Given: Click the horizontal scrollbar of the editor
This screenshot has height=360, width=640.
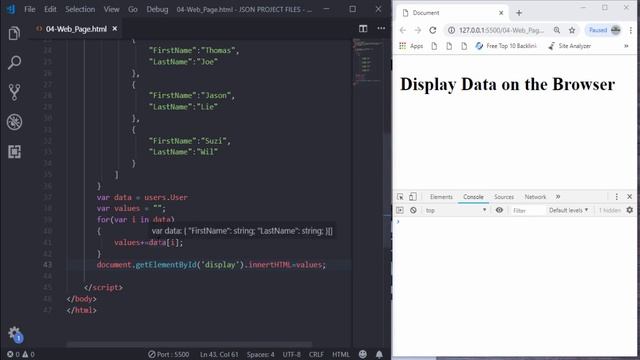Looking at the screenshot, I should click(x=189, y=344).
